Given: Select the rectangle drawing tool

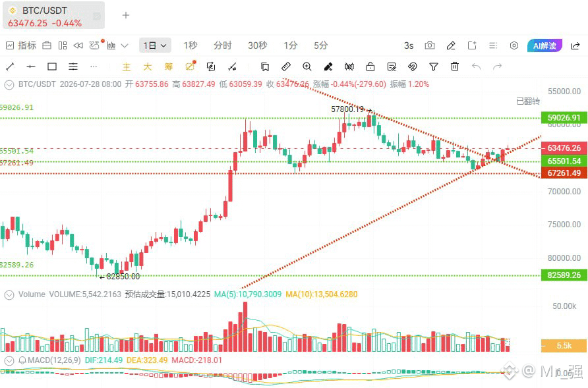Looking at the screenshot, I should pyautogui.click(x=52, y=67).
